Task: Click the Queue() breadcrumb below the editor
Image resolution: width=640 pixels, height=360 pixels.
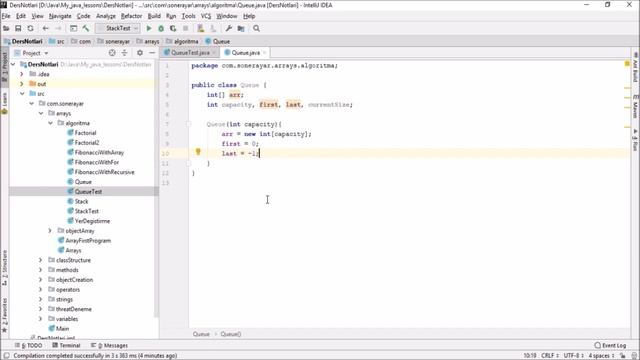Action: click(231, 334)
